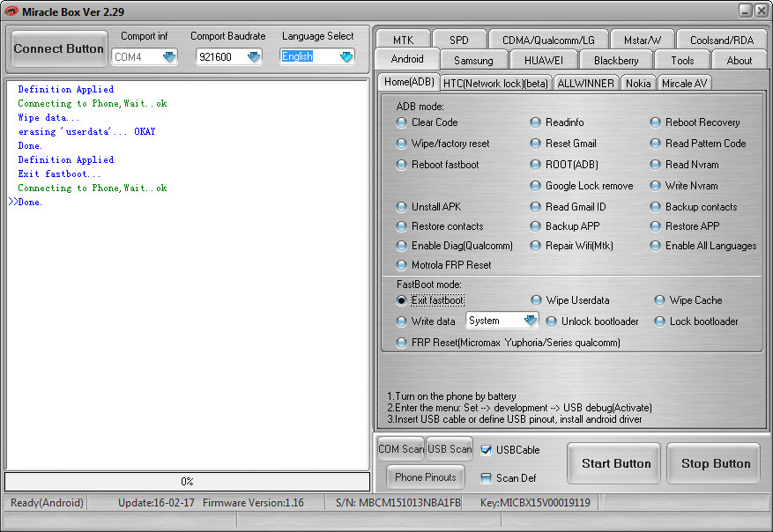The width and height of the screenshot is (773, 532).
Task: Select the Backup contacts option
Action: pos(695,207)
